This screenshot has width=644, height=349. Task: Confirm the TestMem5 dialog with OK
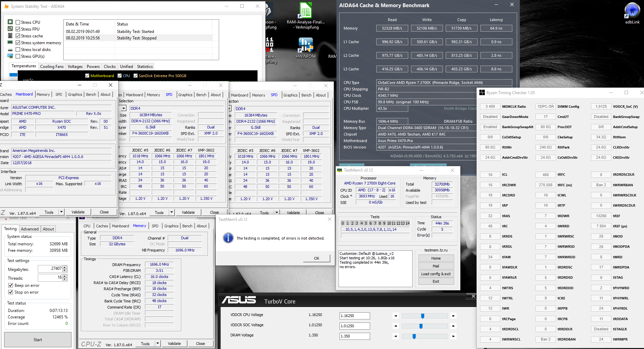[317, 258]
